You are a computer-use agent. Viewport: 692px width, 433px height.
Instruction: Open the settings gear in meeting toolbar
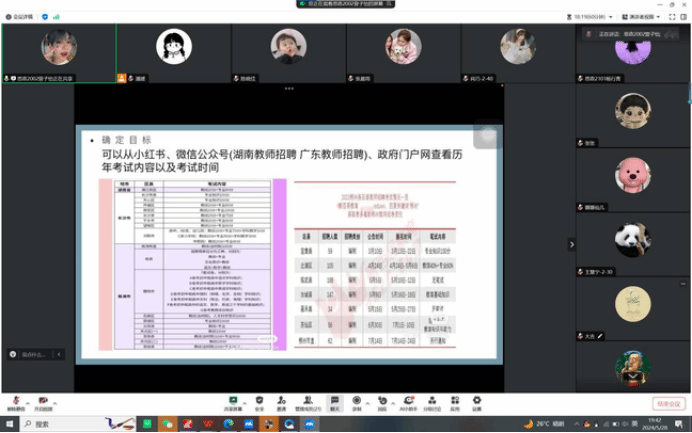click(x=477, y=400)
